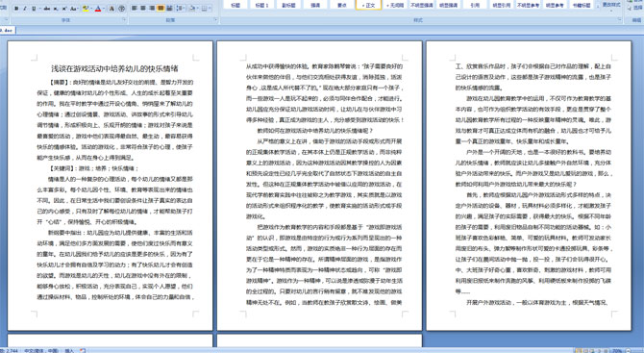Viewport: 644px width, 353px height.
Task: Apply the 标题 style
Action: (235, 5)
